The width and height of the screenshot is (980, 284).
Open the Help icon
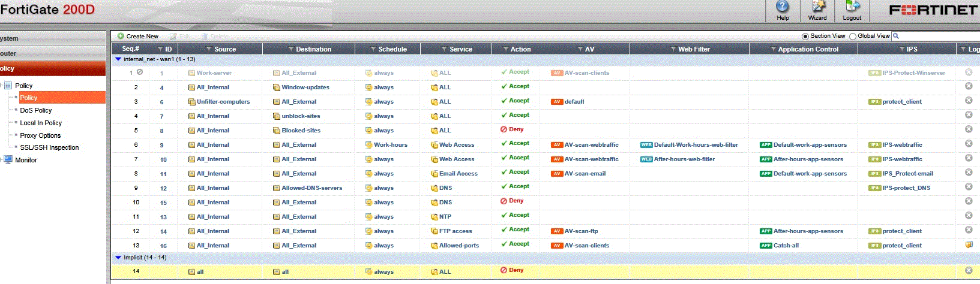[783, 11]
